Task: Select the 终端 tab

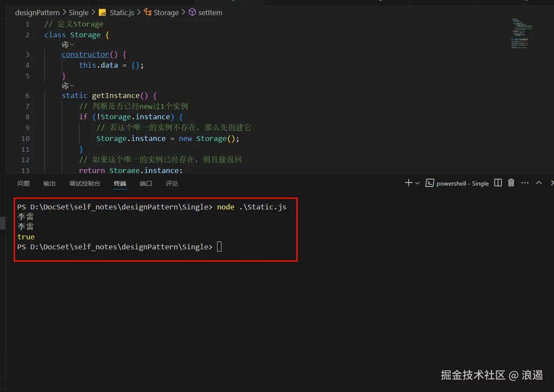Action: coord(120,183)
